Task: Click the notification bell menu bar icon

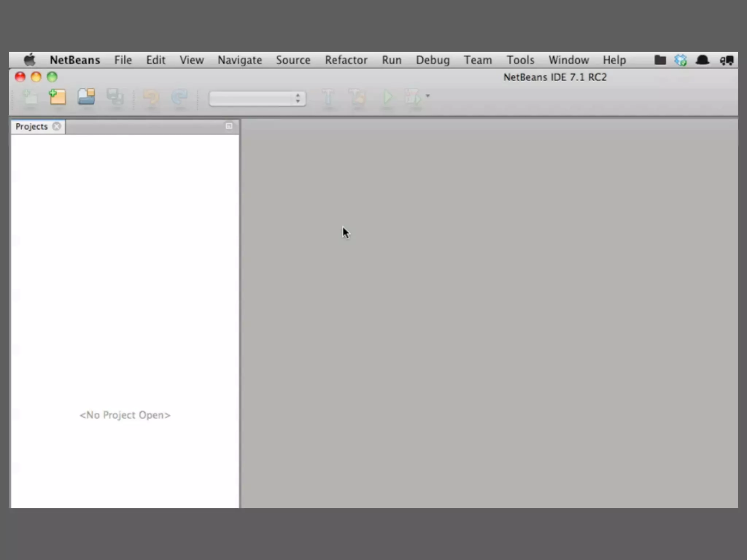Action: (702, 60)
